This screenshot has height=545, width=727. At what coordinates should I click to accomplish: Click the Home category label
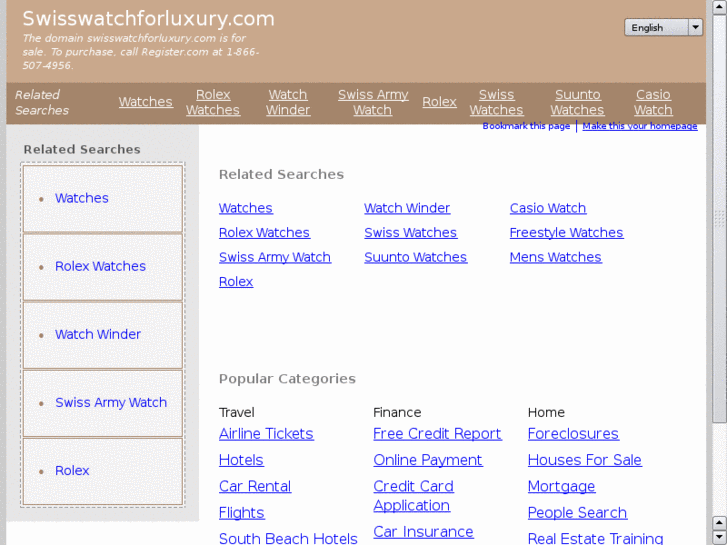[x=546, y=412]
